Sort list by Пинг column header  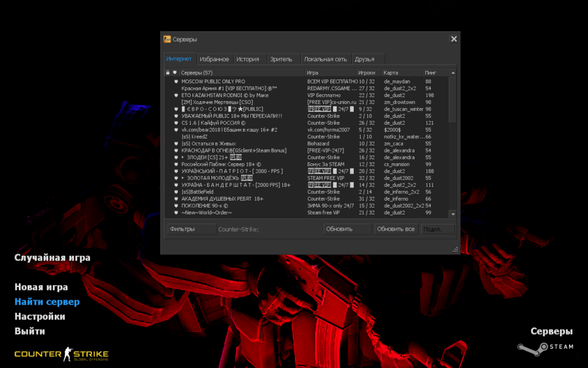point(435,72)
